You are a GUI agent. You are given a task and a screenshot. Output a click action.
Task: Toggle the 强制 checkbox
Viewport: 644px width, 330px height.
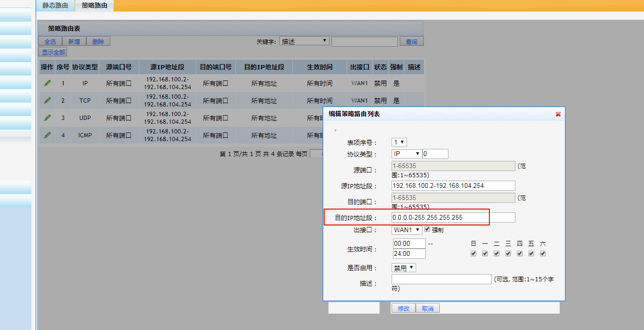tap(427, 229)
